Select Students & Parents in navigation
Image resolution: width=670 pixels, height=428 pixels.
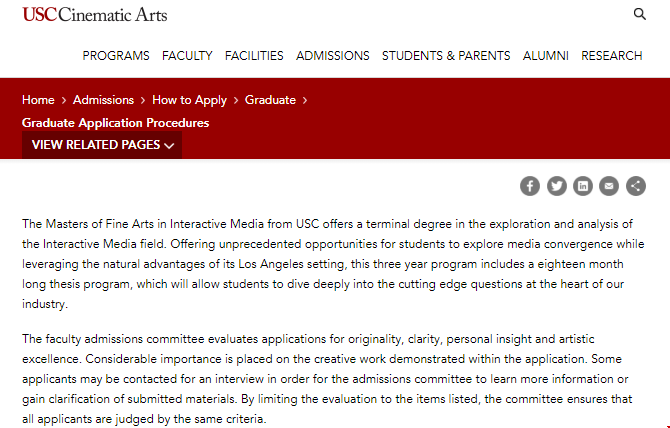click(x=446, y=56)
